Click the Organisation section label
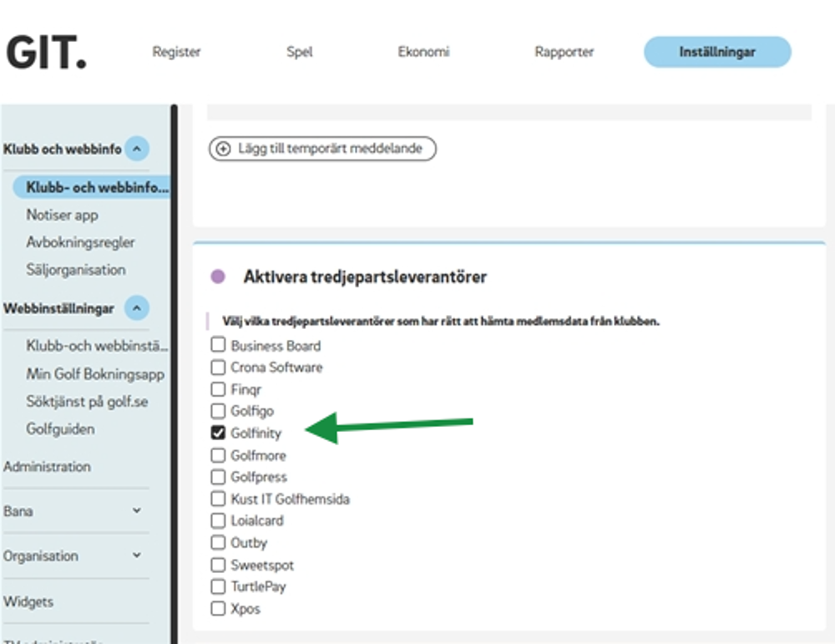 (40, 555)
